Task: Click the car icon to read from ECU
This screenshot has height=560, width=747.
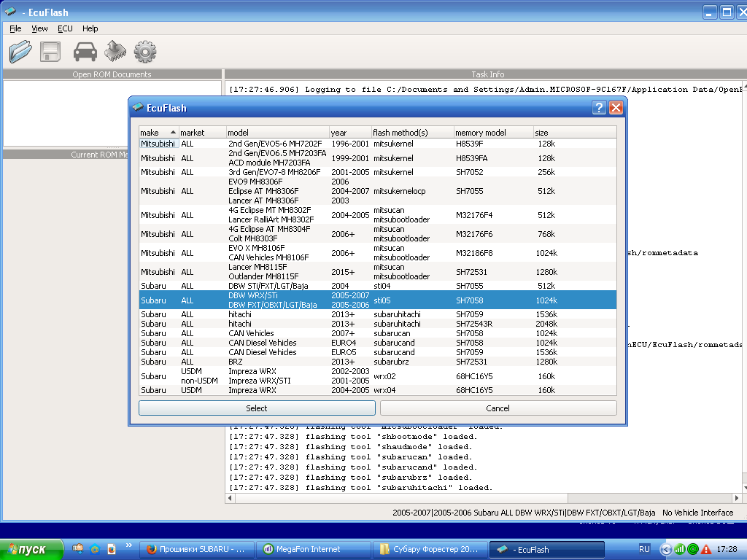Action: 85,51
